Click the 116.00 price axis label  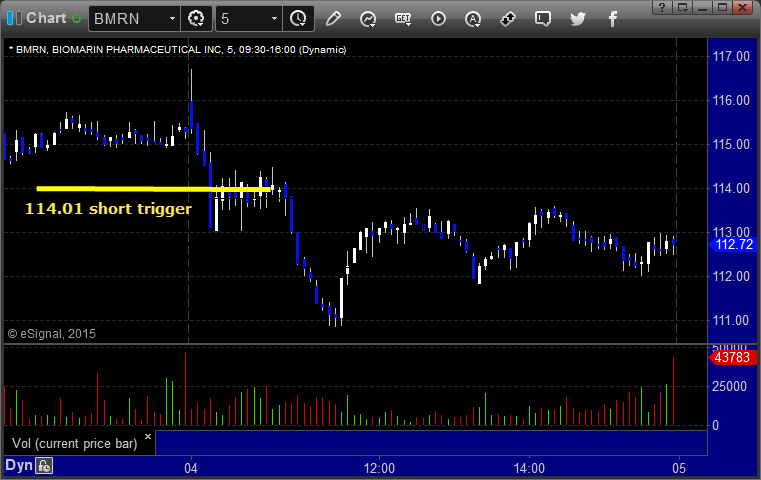tap(731, 100)
